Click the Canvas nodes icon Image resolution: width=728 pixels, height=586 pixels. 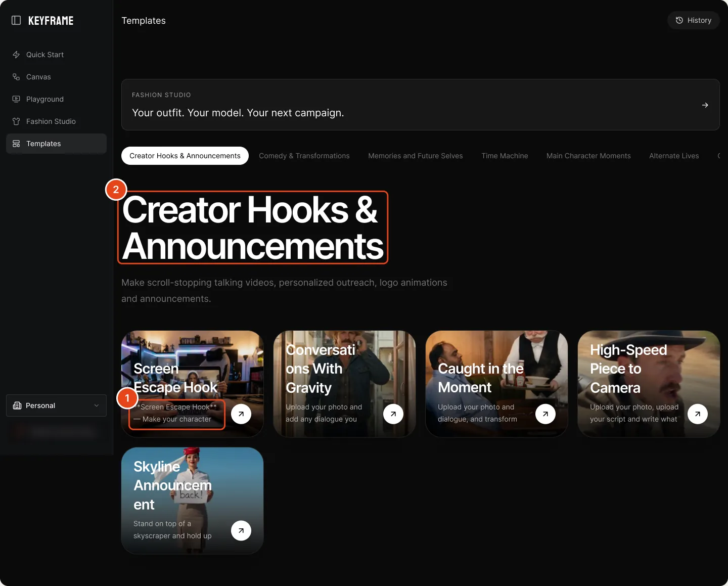point(16,77)
